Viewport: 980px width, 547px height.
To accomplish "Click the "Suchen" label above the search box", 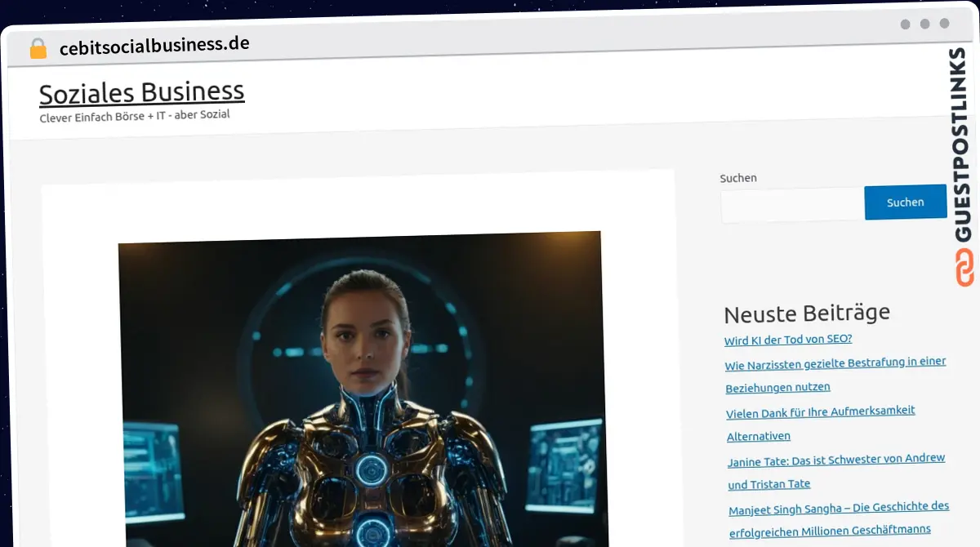I will click(x=737, y=177).
